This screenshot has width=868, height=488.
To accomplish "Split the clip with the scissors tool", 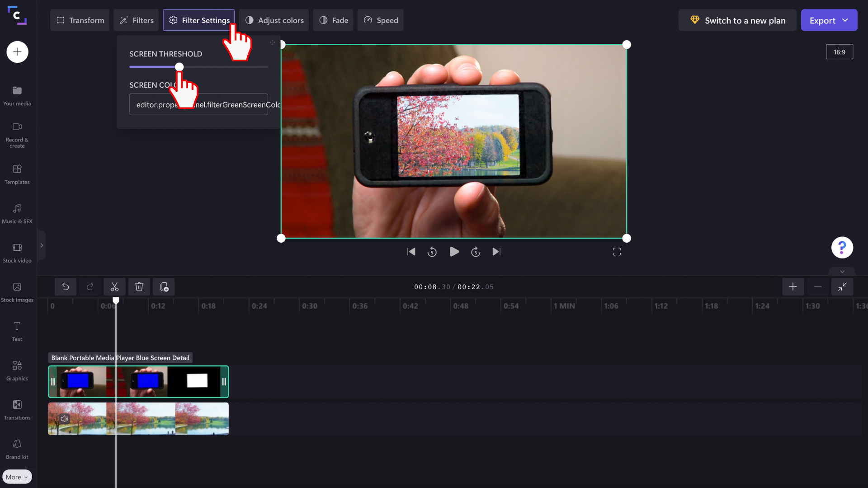I will click(x=114, y=286).
